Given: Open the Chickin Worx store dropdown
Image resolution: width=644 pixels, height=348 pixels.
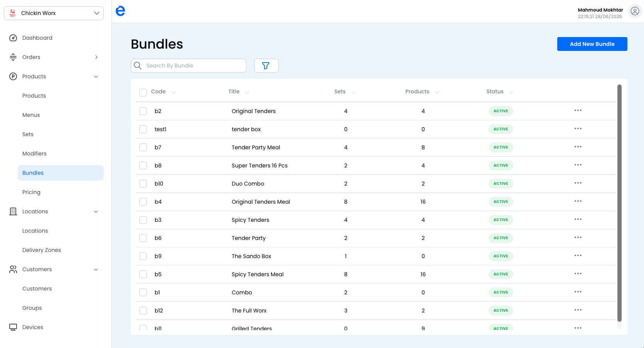Looking at the screenshot, I should click(54, 13).
